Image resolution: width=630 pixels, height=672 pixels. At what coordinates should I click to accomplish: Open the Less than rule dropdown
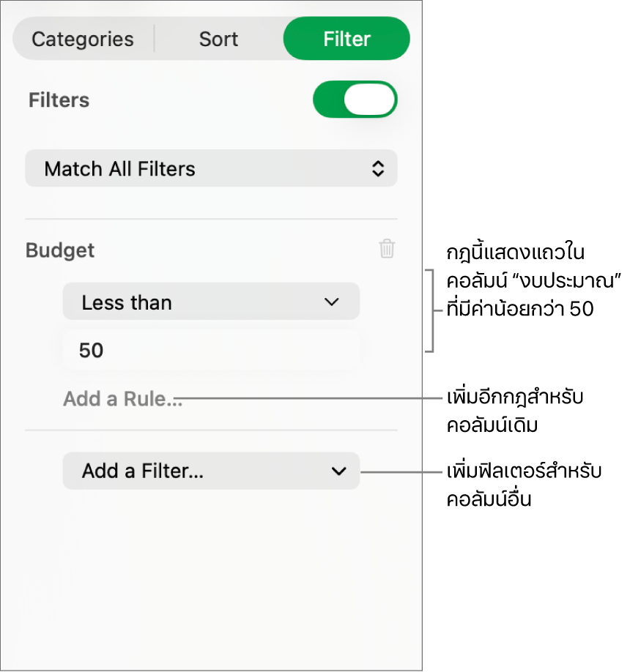[x=211, y=302]
